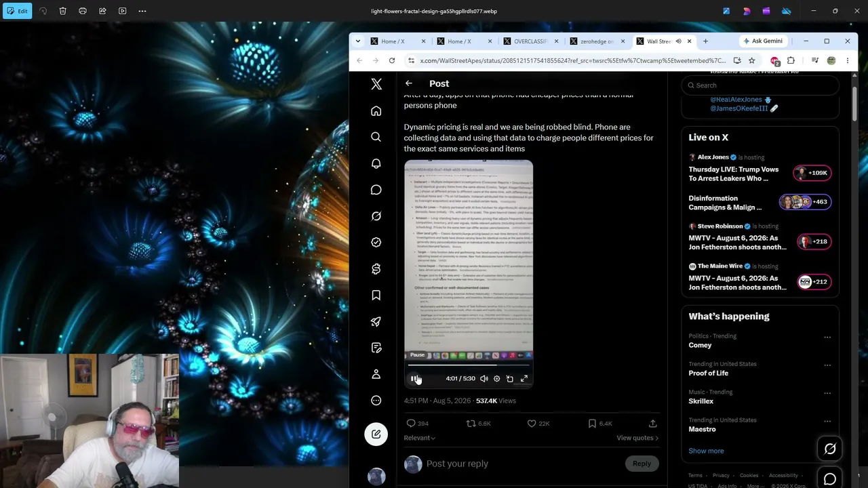The image size is (868, 488).
Task: Open video settings gear
Action: click(496, 379)
